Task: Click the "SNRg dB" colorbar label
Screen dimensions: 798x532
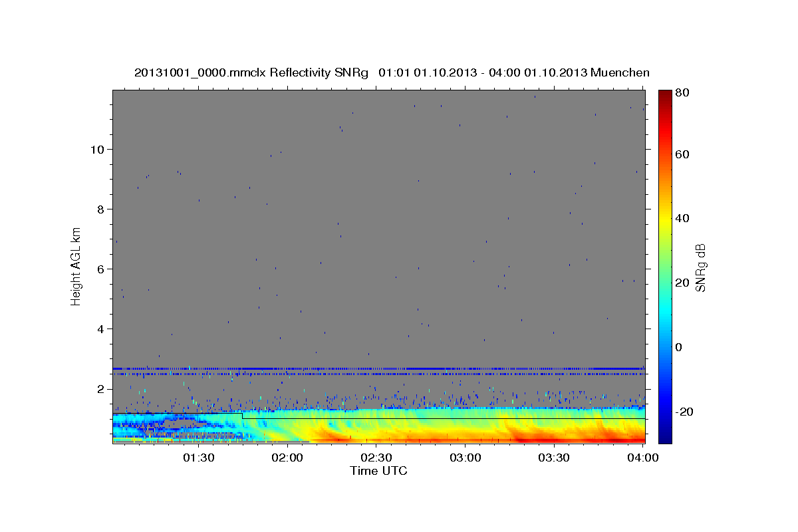Action: pyautogui.click(x=700, y=268)
